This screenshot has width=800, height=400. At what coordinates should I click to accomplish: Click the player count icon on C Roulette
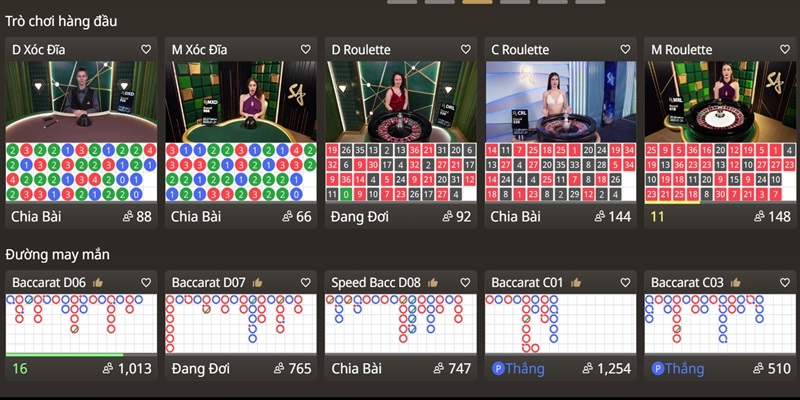pos(600,216)
